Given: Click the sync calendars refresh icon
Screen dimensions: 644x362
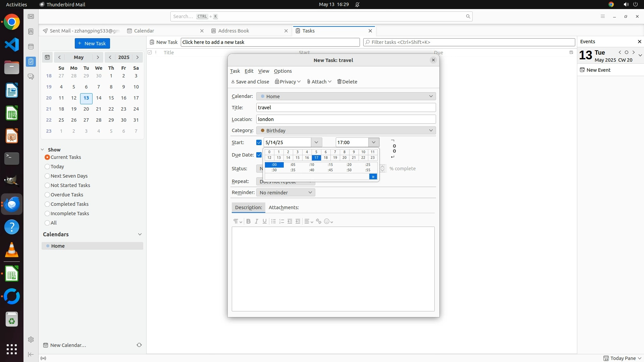Looking at the screenshot, I should coord(139,345).
